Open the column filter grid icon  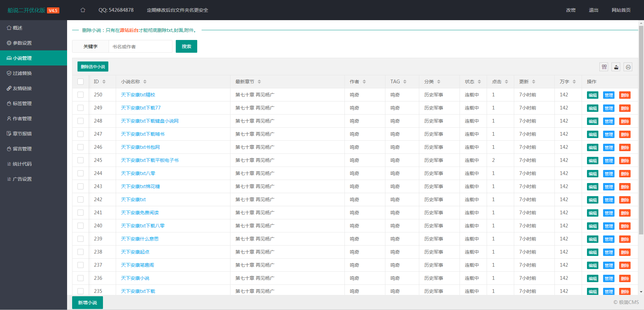click(x=604, y=67)
